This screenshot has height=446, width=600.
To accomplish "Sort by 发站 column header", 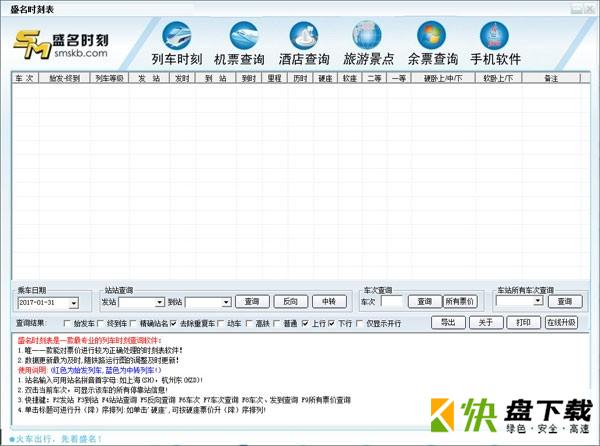I will click(x=149, y=78).
